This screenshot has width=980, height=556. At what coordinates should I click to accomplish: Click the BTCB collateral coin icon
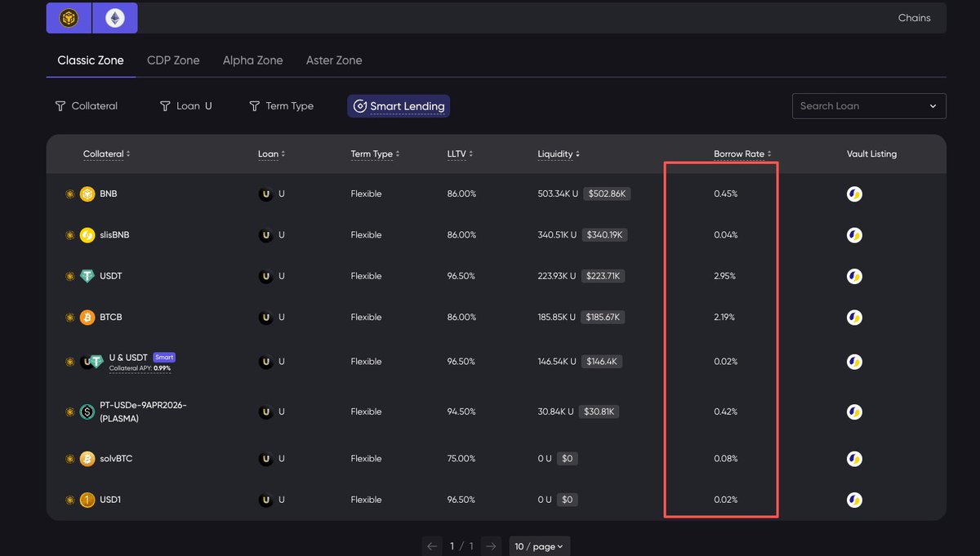point(87,317)
